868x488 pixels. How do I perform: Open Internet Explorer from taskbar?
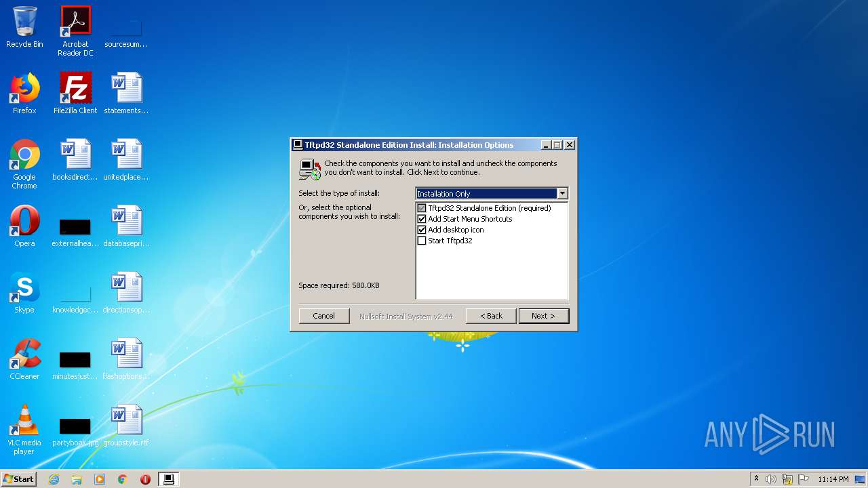click(54, 479)
